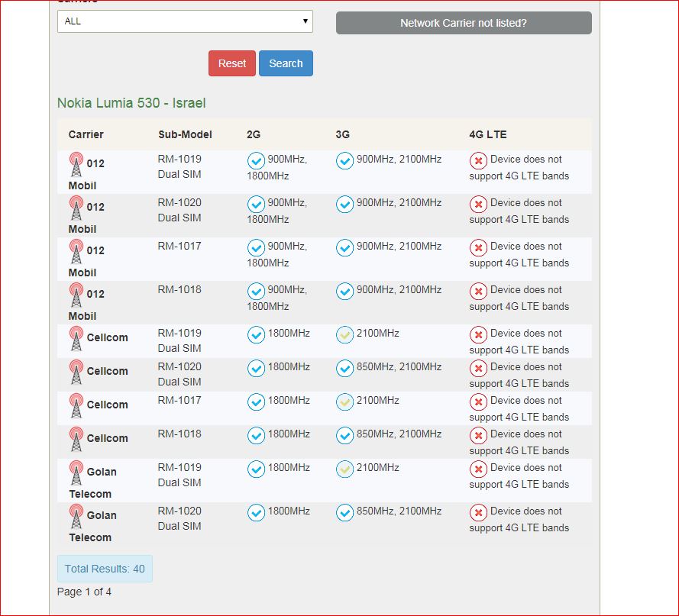Image resolution: width=679 pixels, height=616 pixels.
Task: Click tower icon for Cellcom RM-1018
Action: (76, 439)
